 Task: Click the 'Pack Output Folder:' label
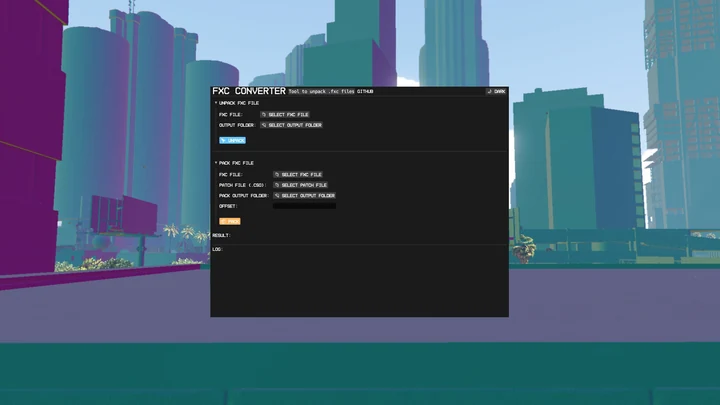[x=244, y=196]
